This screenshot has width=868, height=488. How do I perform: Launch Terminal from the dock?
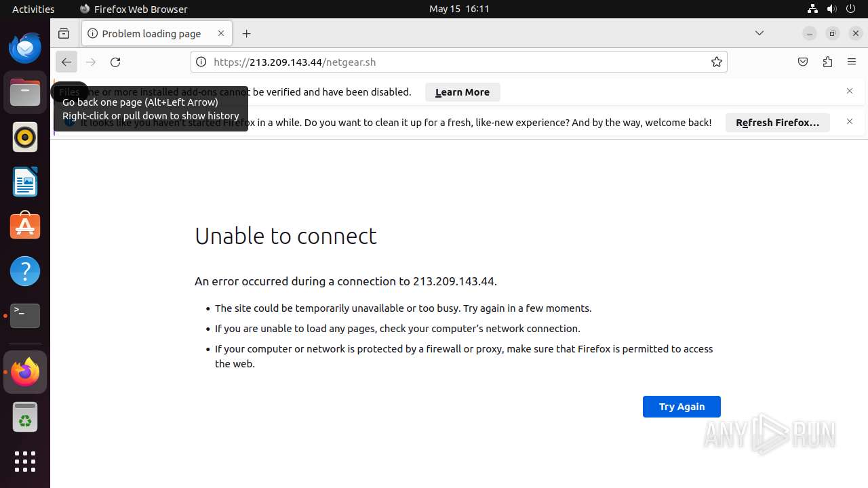coord(25,316)
